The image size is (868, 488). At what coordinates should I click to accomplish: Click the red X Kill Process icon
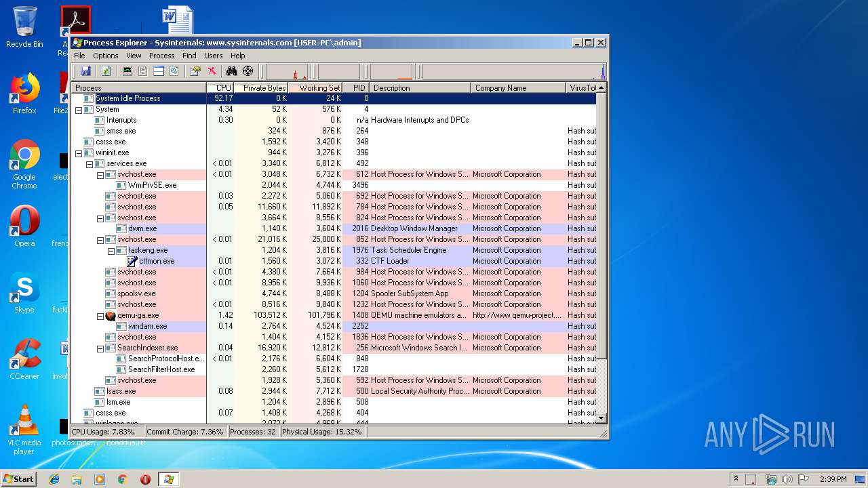[212, 71]
